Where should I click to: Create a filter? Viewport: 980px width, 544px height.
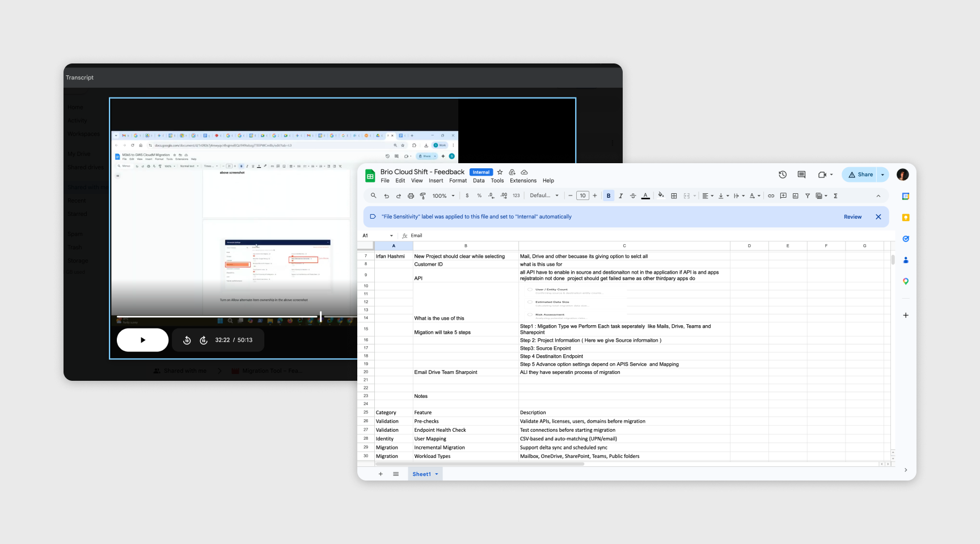point(808,195)
